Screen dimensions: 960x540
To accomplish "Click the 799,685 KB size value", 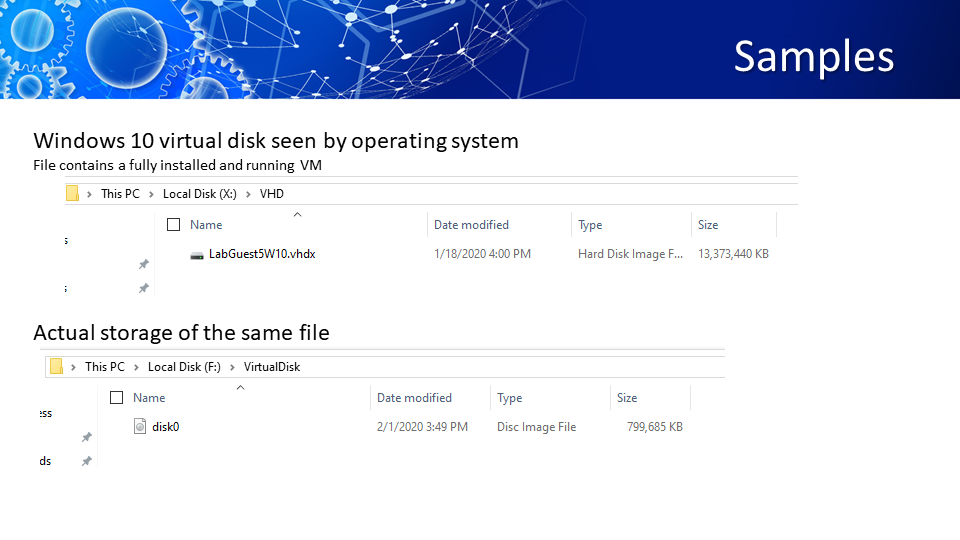I will coord(654,427).
